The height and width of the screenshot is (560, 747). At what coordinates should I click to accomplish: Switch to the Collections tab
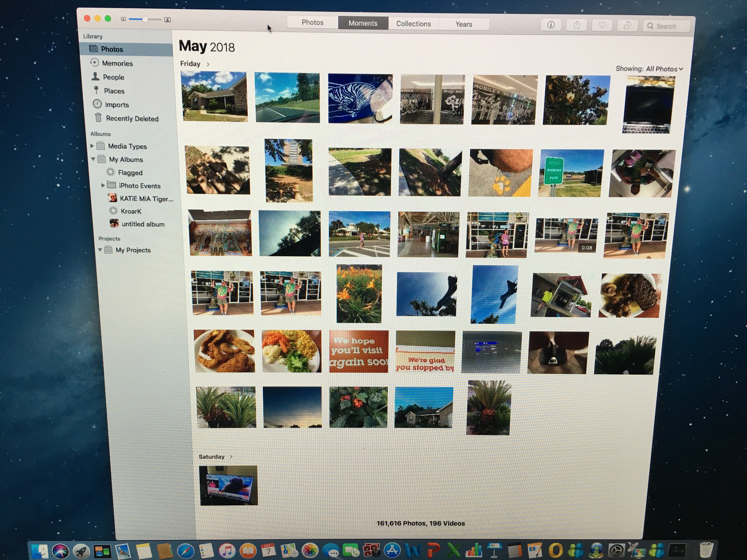coord(413,24)
